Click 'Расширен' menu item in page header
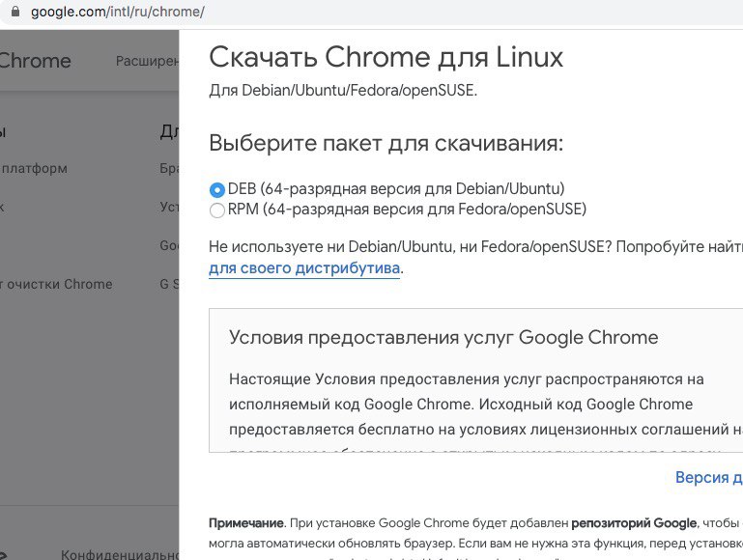743x560 pixels. (148, 61)
